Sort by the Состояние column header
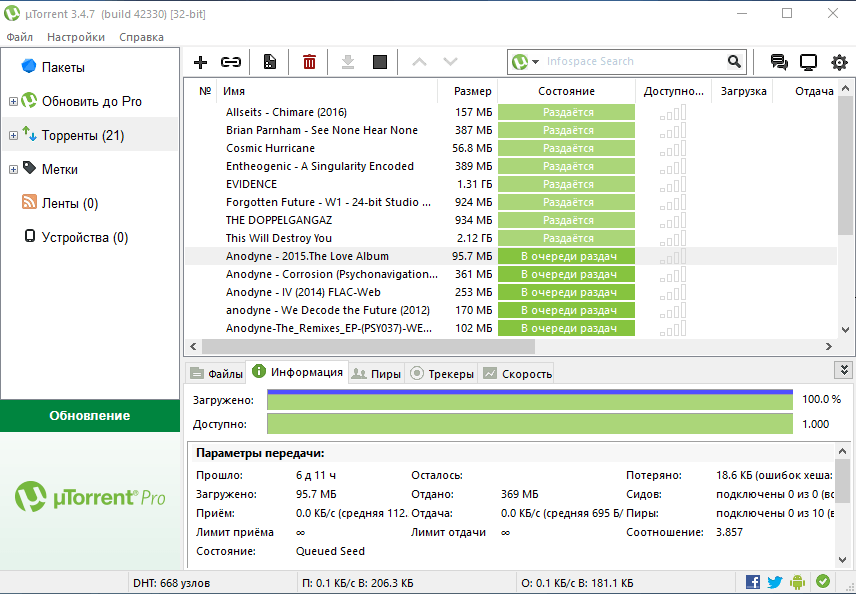This screenshot has height=594, width=856. tap(566, 91)
